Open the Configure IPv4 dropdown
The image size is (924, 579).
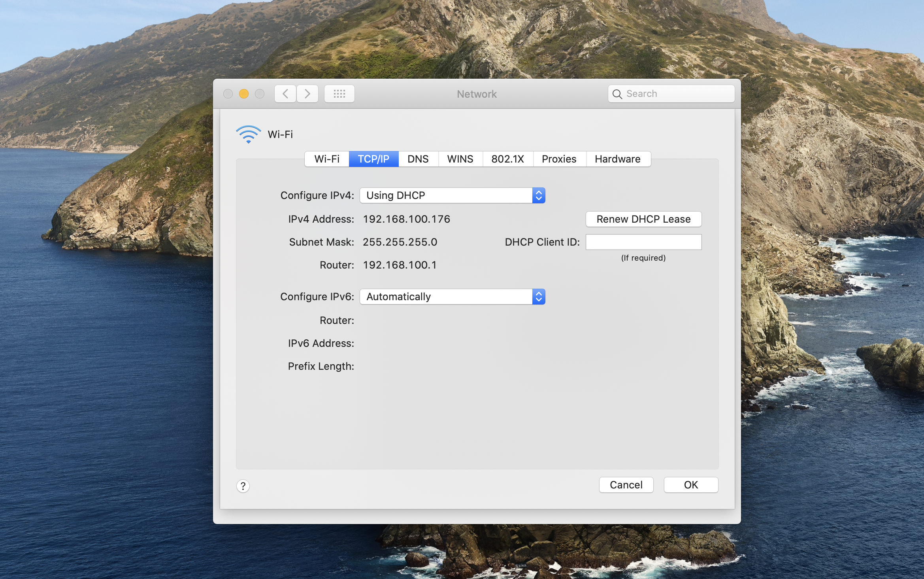[x=447, y=195]
